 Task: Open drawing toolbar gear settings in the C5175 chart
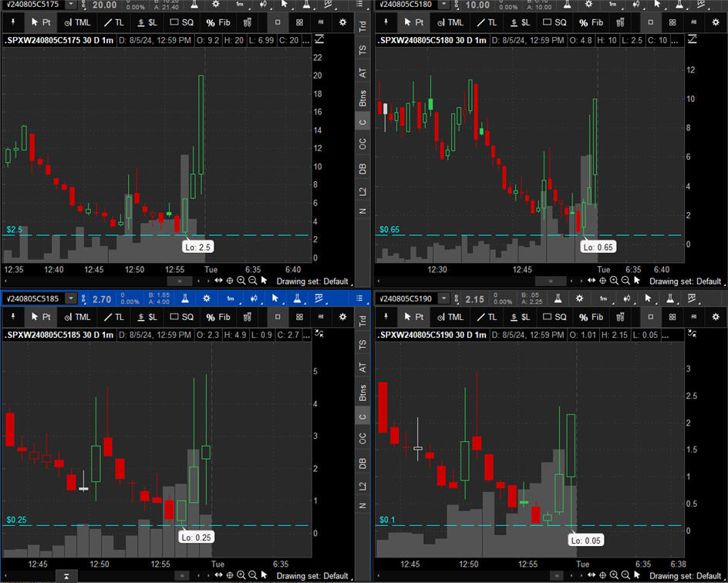342,22
